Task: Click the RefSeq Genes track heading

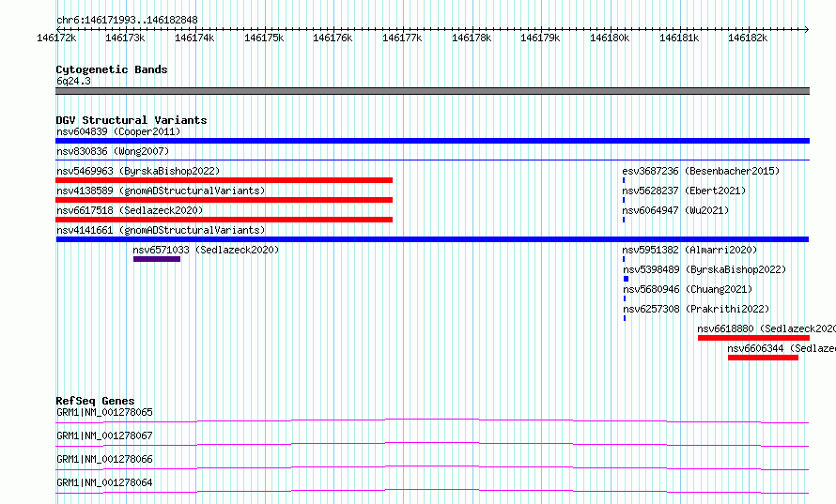Action: click(x=95, y=401)
